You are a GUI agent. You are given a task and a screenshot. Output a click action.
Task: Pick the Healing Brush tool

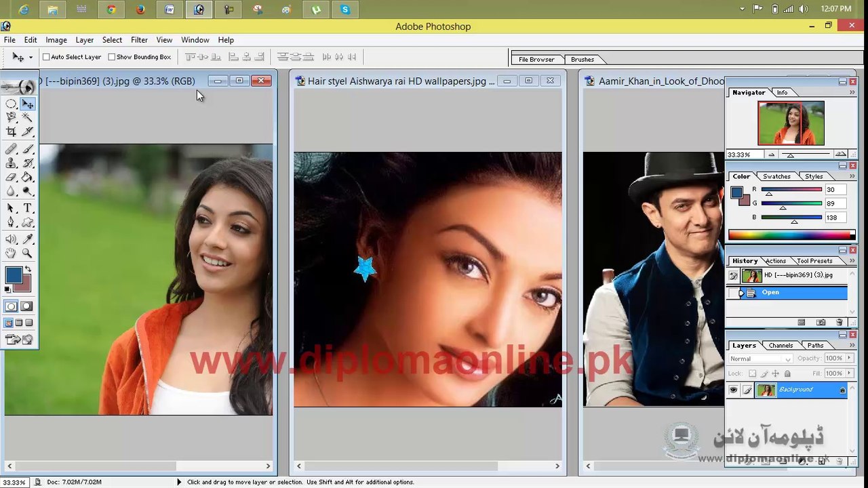tap(12, 149)
